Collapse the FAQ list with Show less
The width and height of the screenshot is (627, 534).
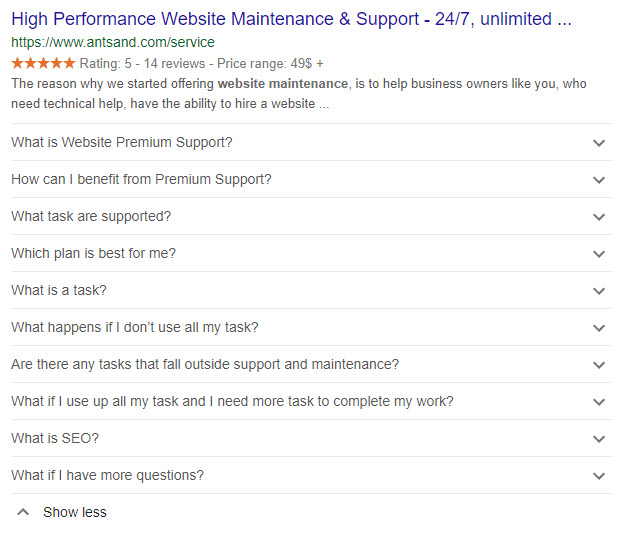tap(74, 512)
